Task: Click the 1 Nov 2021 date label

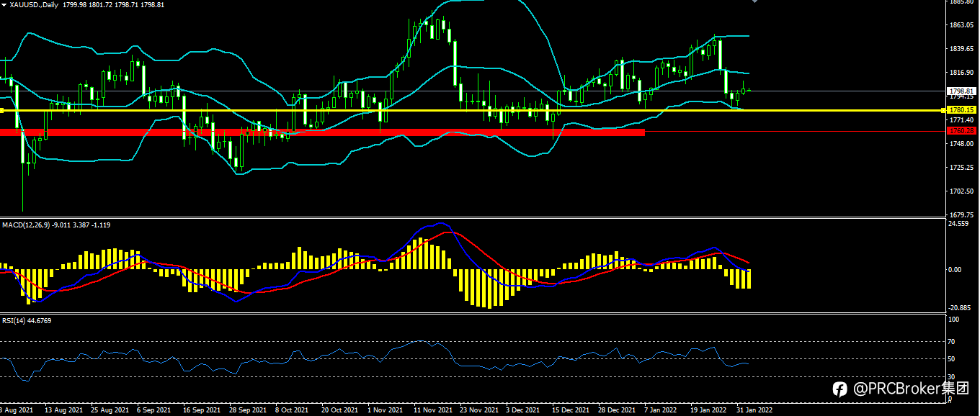Action: click(x=385, y=410)
